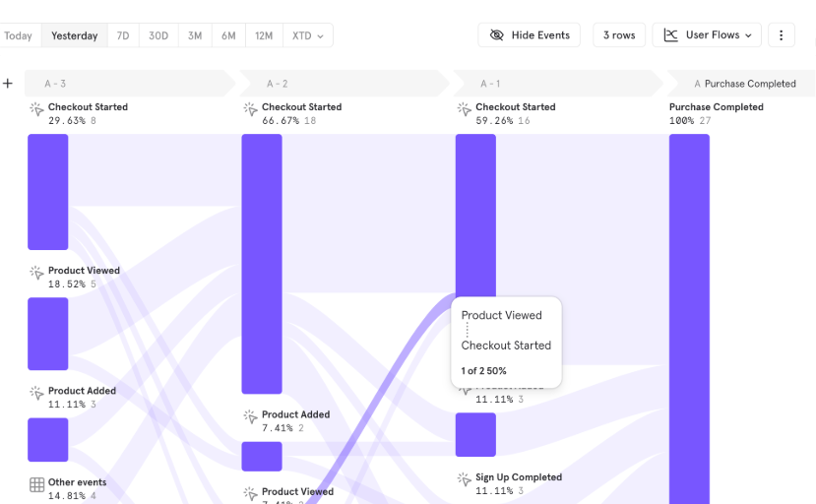The image size is (816, 504).
Task: Click the '29.63%' value
Action: click(x=67, y=120)
